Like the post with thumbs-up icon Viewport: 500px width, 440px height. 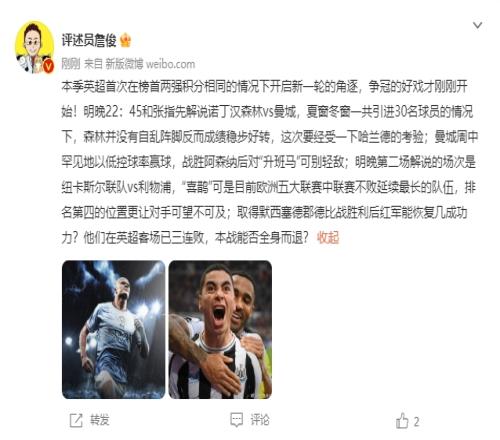point(402,421)
